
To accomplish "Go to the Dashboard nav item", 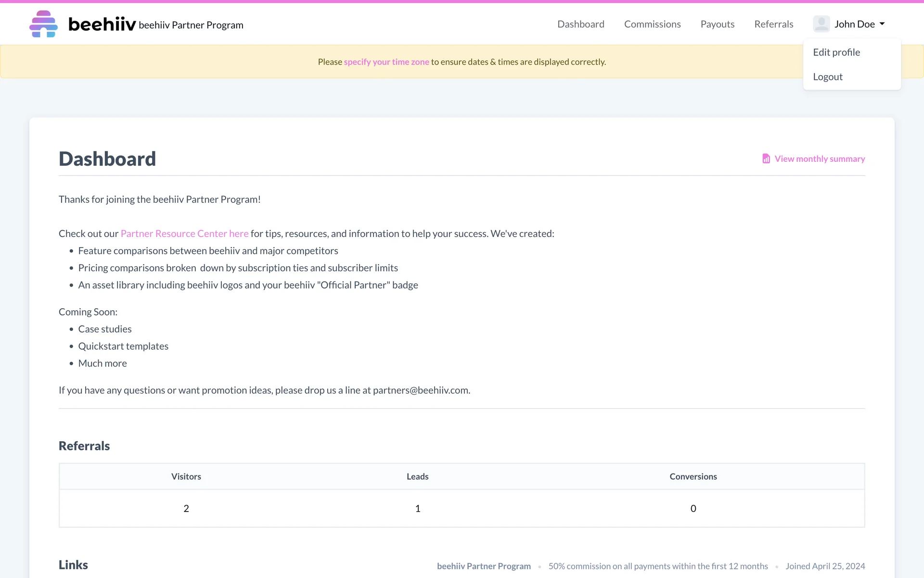I will point(581,24).
